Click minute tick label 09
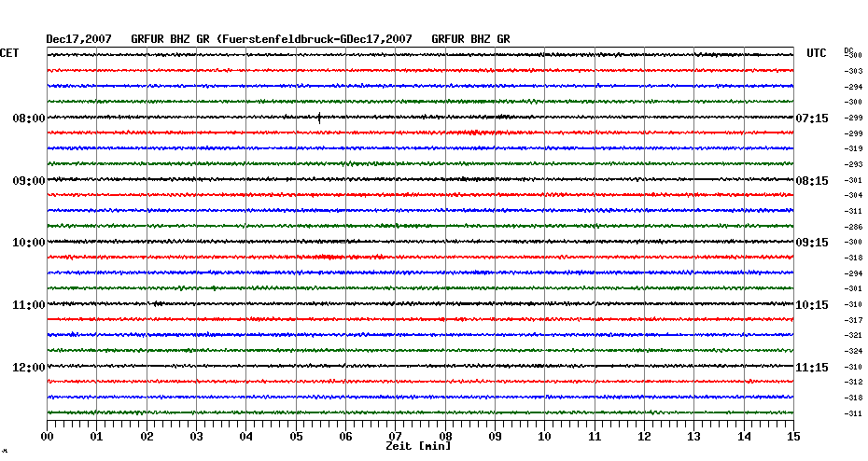The width and height of the screenshot is (868, 461). [x=495, y=437]
